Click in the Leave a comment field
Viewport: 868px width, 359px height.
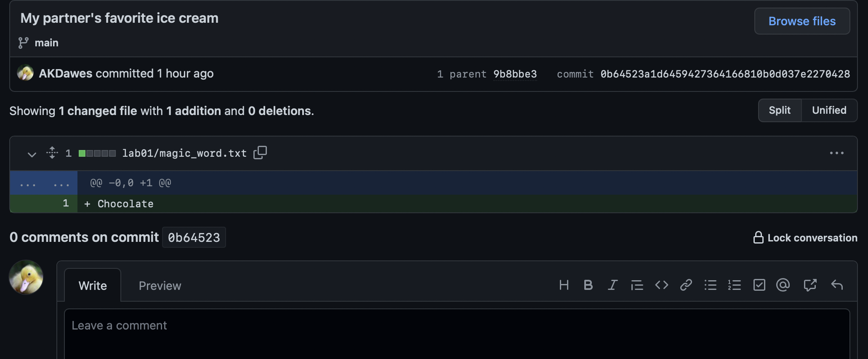(x=456, y=333)
